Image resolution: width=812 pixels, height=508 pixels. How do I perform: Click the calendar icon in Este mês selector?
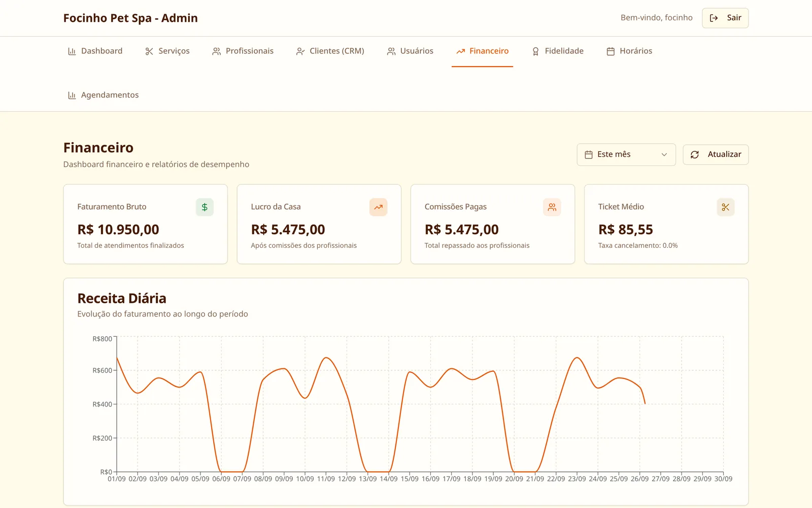pos(589,154)
